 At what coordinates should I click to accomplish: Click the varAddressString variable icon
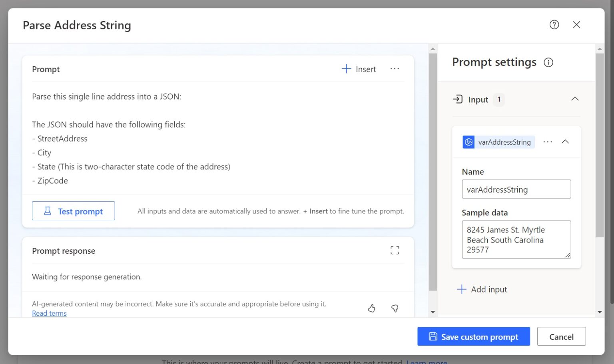click(x=468, y=142)
